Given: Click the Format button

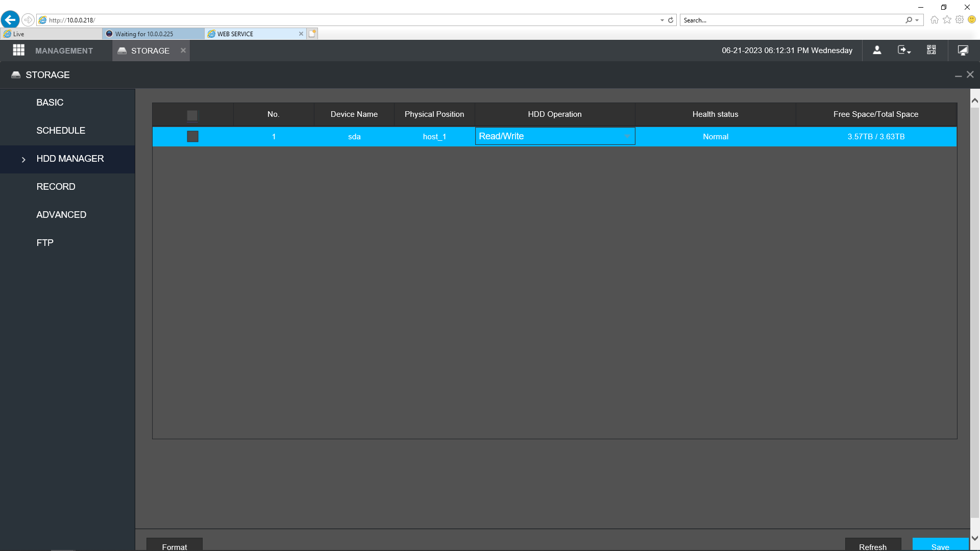Looking at the screenshot, I should [175, 545].
